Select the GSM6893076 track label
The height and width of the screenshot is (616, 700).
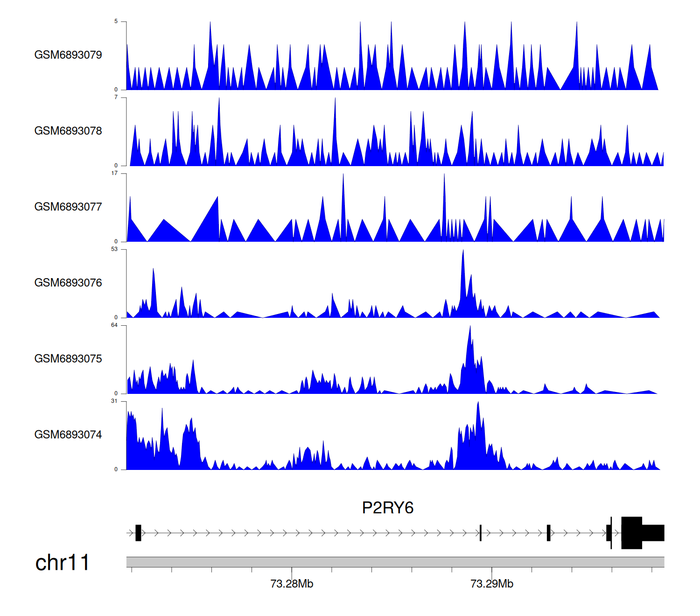click(68, 283)
